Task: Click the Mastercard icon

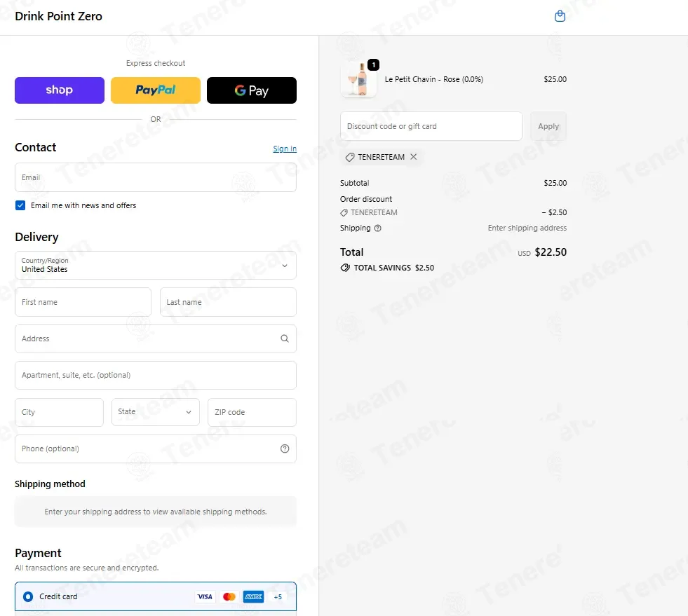Action: 229,596
